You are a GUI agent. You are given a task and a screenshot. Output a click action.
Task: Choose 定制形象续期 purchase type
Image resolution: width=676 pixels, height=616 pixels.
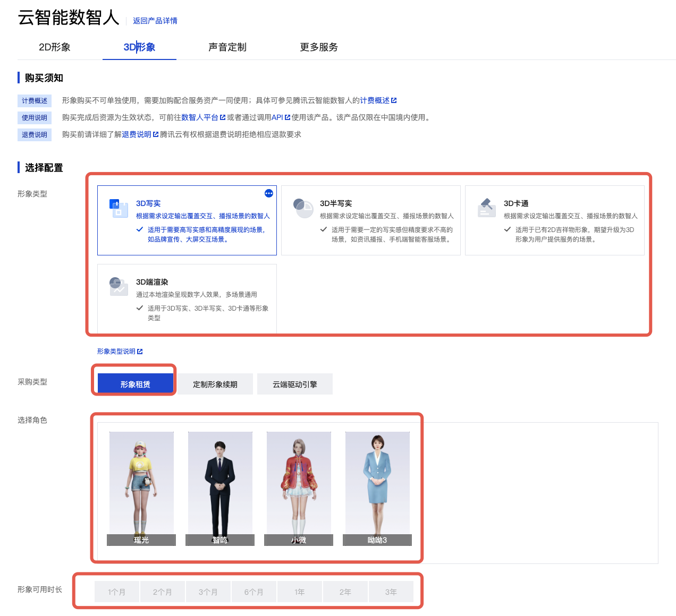pos(215,384)
